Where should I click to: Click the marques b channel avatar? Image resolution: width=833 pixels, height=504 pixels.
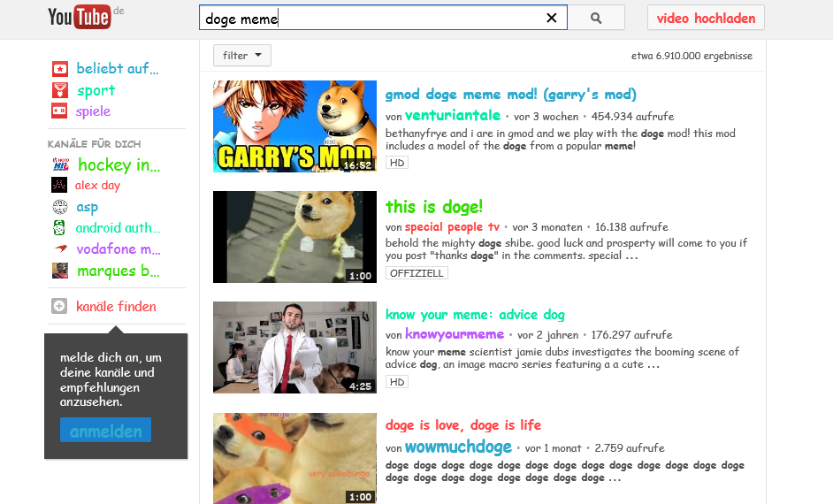tap(60, 271)
